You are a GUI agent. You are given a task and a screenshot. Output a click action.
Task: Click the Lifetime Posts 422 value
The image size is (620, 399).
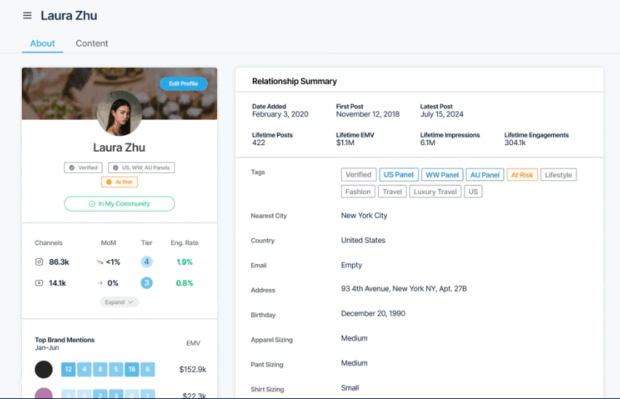259,143
